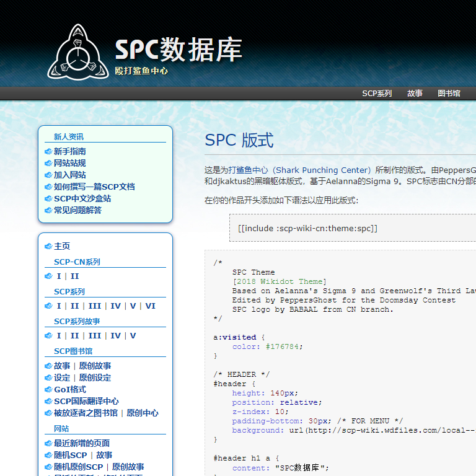476x476 pixels.
Task: Open the 原创设定 link
Action: pyautogui.click(x=95, y=377)
